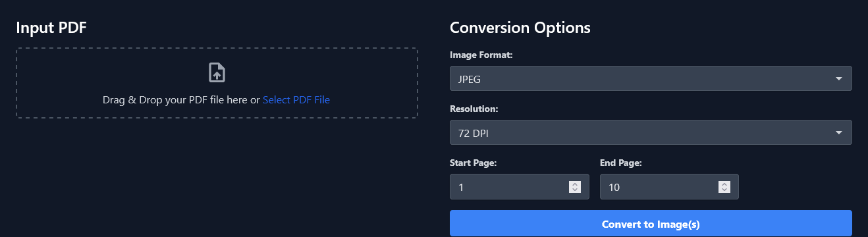Click the Conversion Options heading
Image resolution: width=868 pixels, height=237 pixels.
[520, 28]
